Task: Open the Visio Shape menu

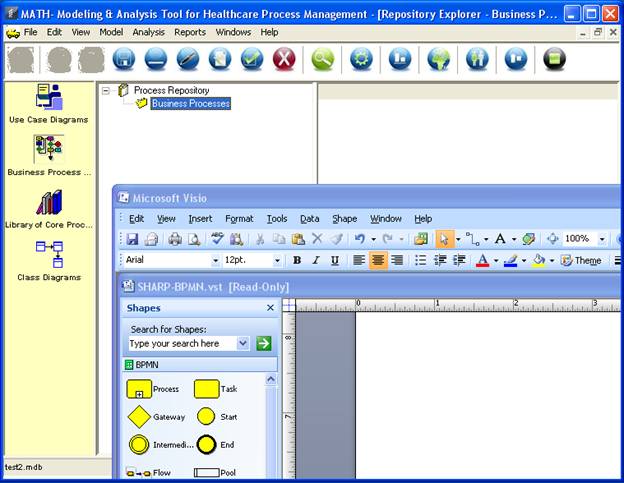Action: coord(344,218)
